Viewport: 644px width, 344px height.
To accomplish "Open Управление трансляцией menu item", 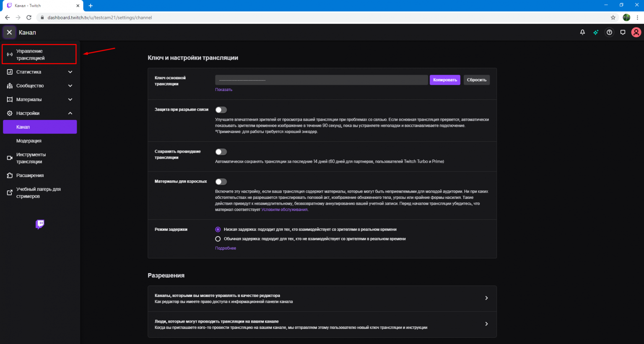I will pos(39,55).
